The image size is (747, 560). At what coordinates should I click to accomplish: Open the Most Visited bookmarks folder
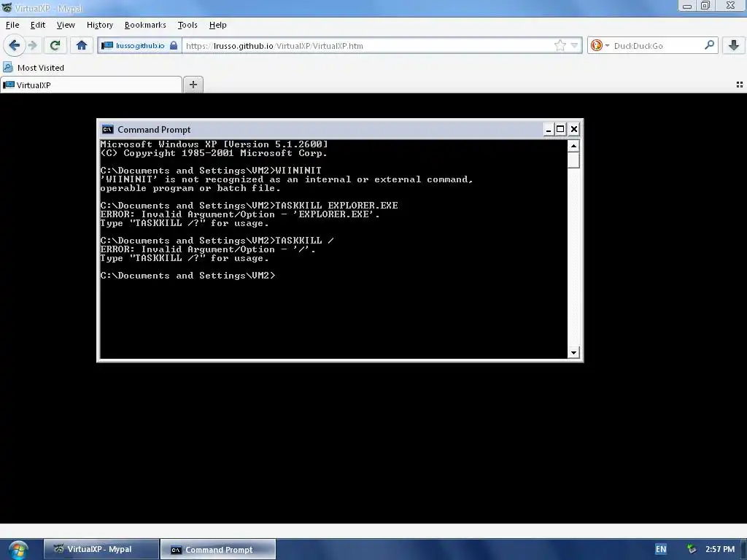click(34, 68)
